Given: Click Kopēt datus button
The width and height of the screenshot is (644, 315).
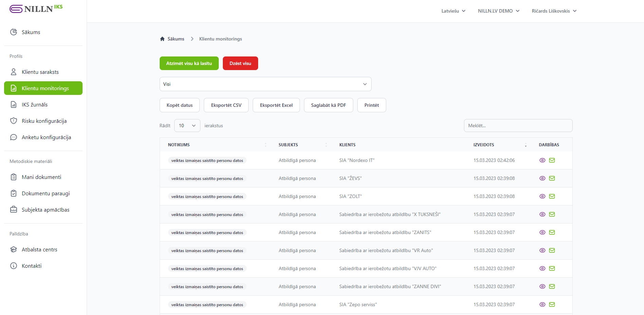Looking at the screenshot, I should click(x=180, y=105).
